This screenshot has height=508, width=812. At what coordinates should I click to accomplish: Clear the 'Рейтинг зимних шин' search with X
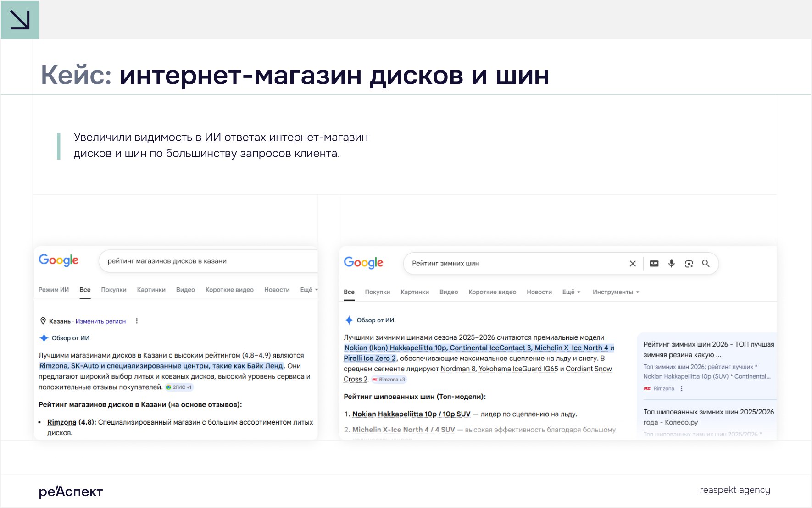tap(633, 264)
